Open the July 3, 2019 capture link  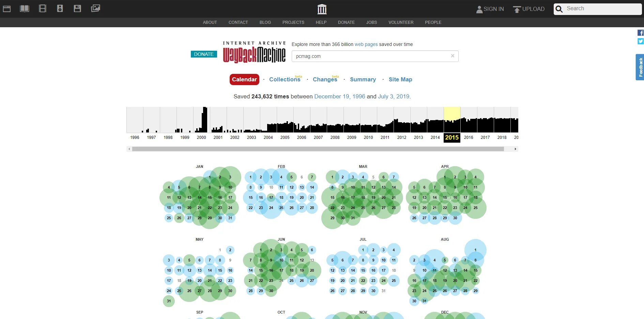click(394, 96)
